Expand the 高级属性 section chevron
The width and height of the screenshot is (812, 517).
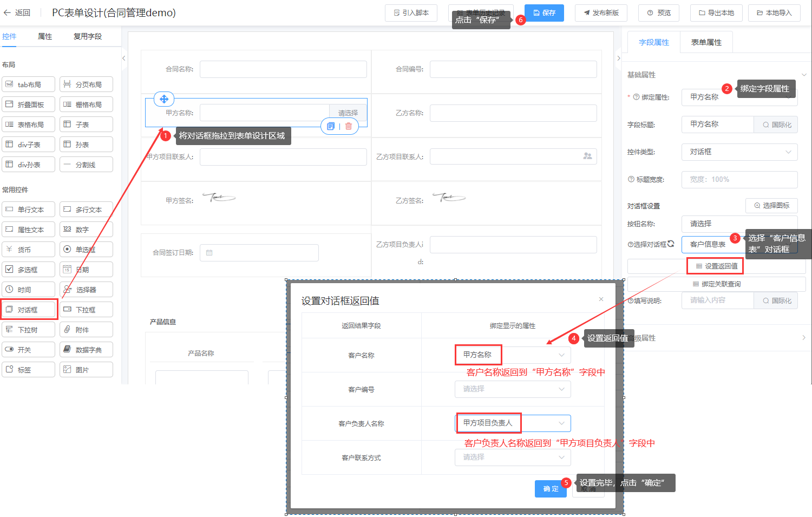point(803,338)
